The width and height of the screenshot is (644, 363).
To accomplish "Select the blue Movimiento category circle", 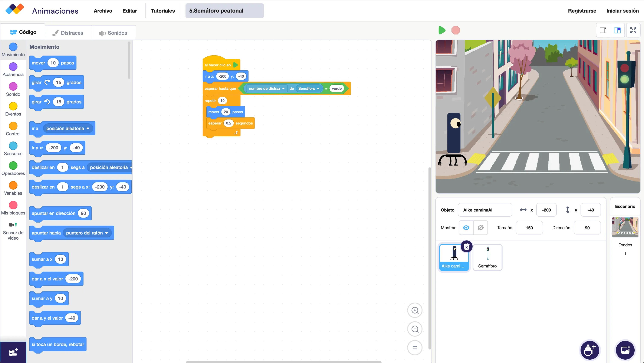I will pyautogui.click(x=13, y=47).
